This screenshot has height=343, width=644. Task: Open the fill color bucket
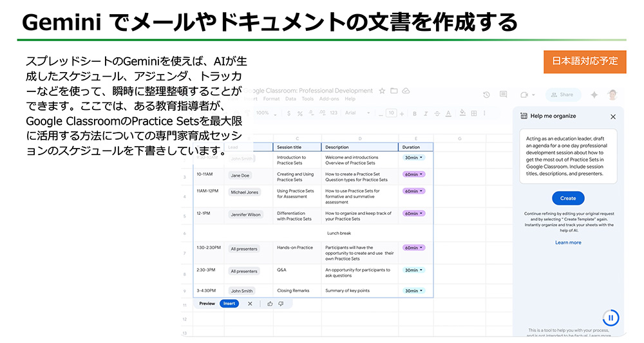(463, 113)
